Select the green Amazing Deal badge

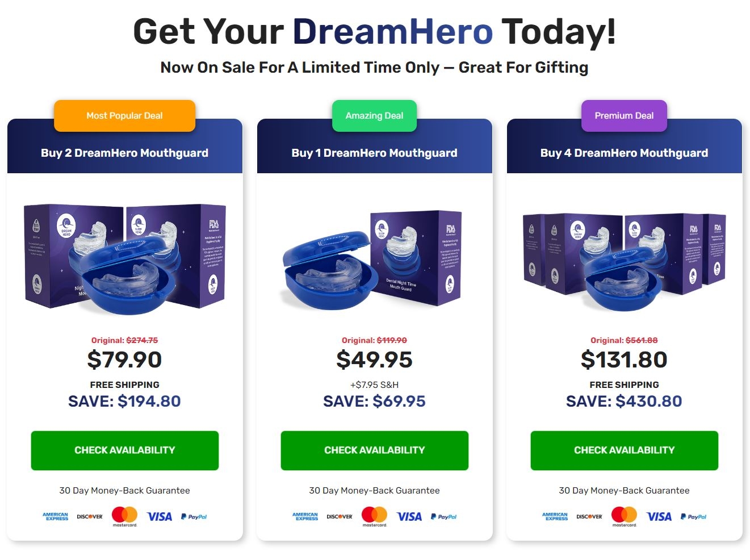click(374, 116)
